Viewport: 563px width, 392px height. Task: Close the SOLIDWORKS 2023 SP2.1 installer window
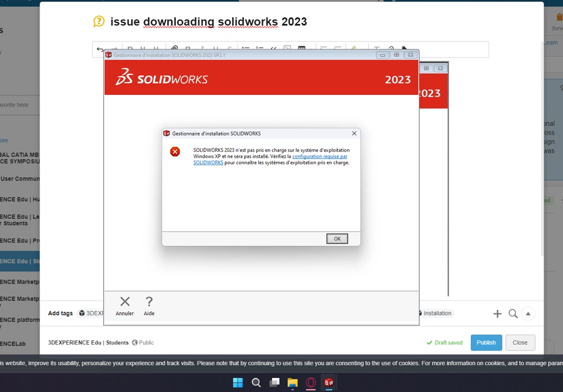click(411, 55)
